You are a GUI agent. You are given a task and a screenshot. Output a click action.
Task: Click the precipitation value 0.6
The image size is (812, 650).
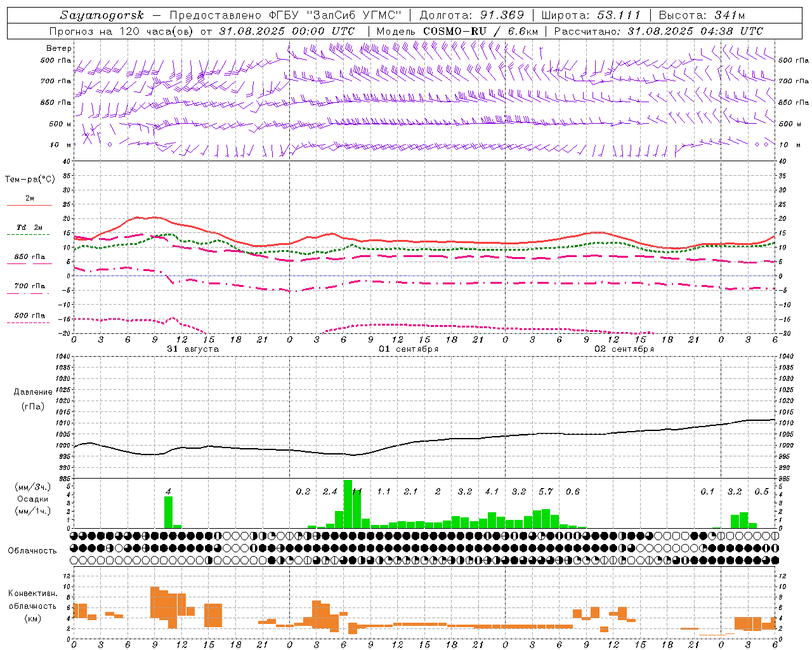click(573, 491)
